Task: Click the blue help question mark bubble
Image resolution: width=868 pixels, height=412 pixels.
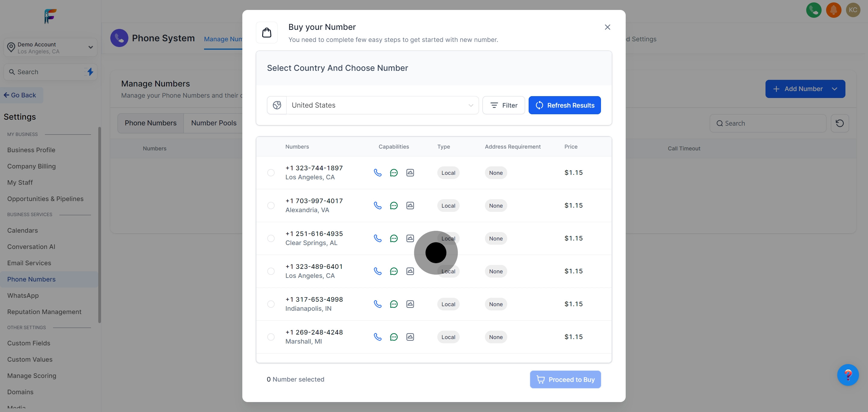Action: point(848,375)
